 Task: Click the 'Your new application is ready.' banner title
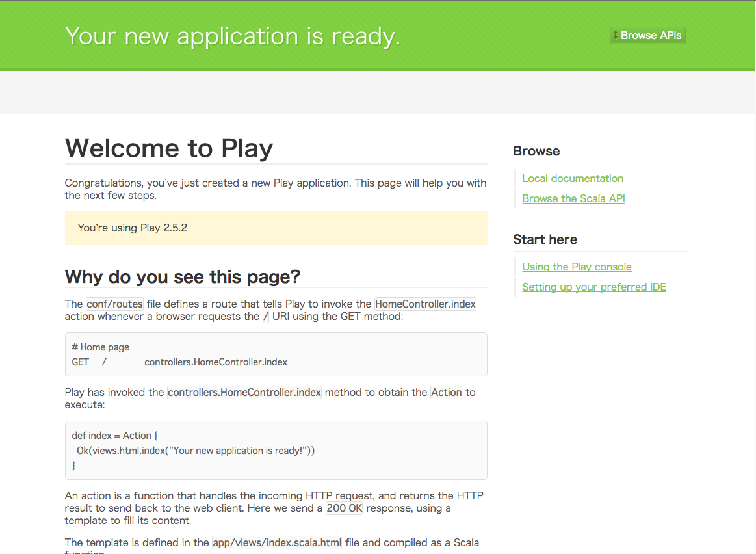click(233, 36)
